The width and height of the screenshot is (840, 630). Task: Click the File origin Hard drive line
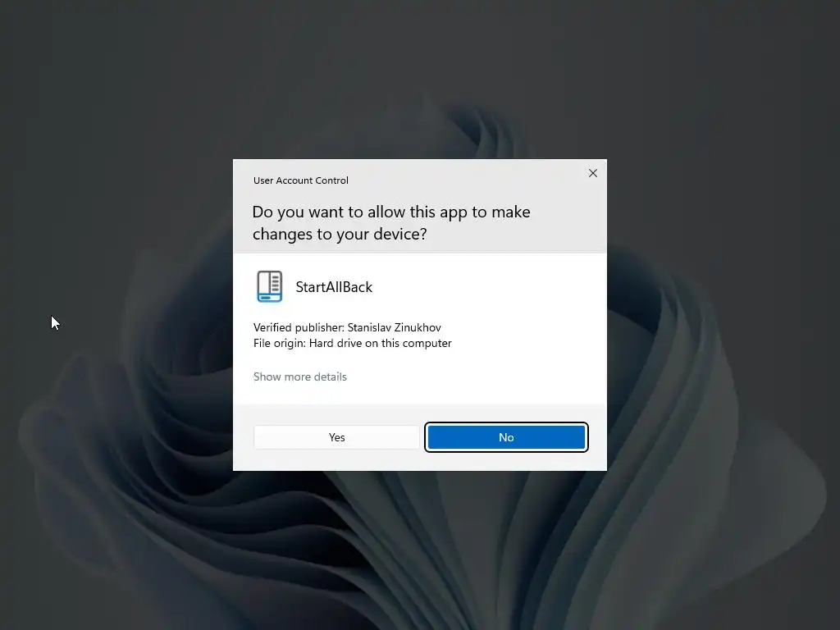tap(353, 343)
